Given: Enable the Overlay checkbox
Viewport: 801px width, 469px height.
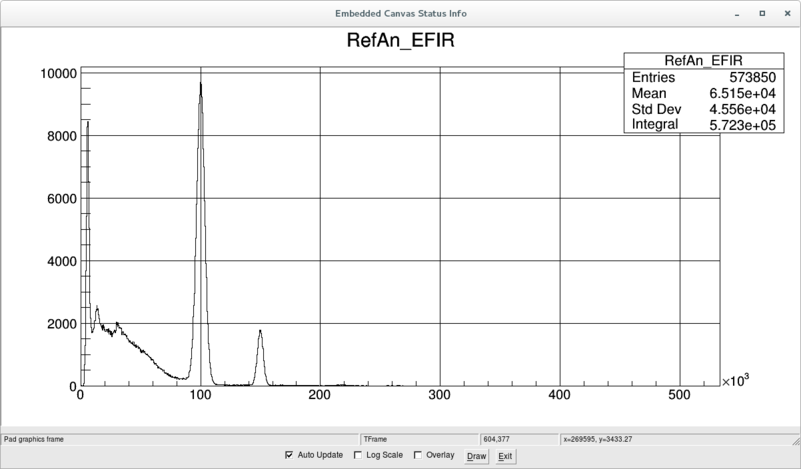Looking at the screenshot, I should [x=418, y=455].
